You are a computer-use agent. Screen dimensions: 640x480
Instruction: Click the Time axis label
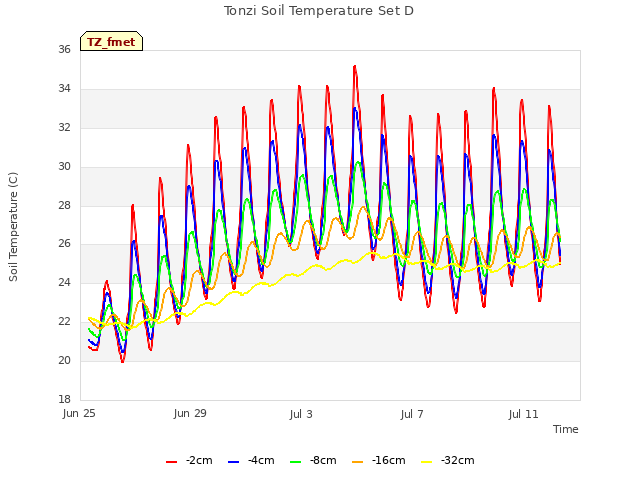click(x=565, y=429)
